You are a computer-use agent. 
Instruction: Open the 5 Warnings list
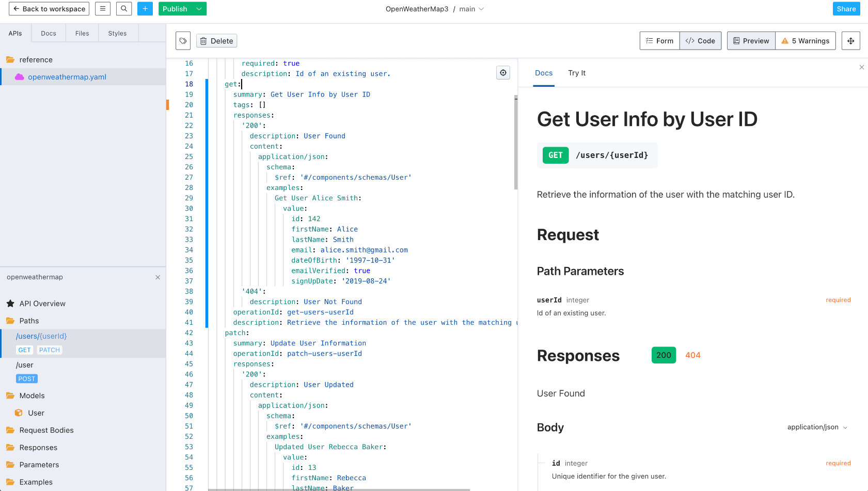[806, 41]
